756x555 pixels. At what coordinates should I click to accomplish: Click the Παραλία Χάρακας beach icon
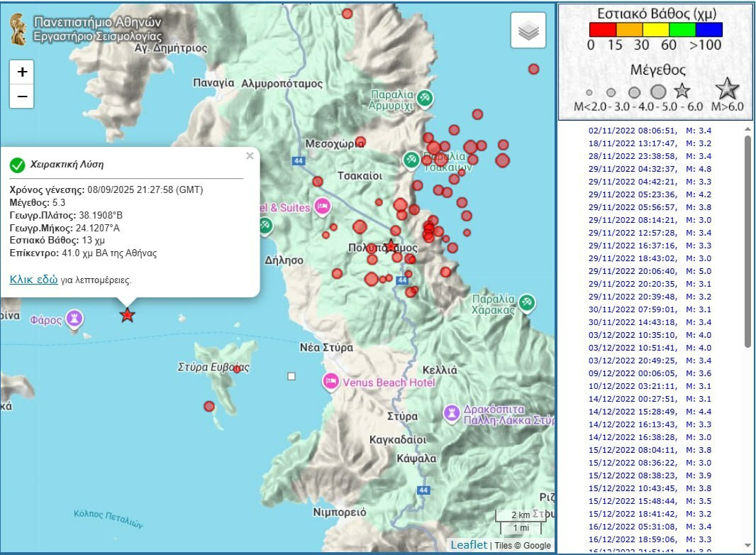point(526,303)
